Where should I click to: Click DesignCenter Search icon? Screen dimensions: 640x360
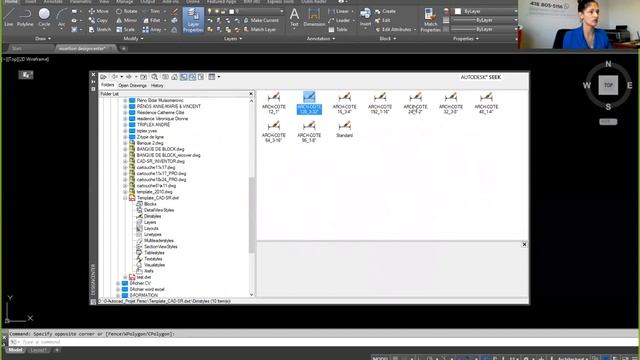(x=155, y=77)
